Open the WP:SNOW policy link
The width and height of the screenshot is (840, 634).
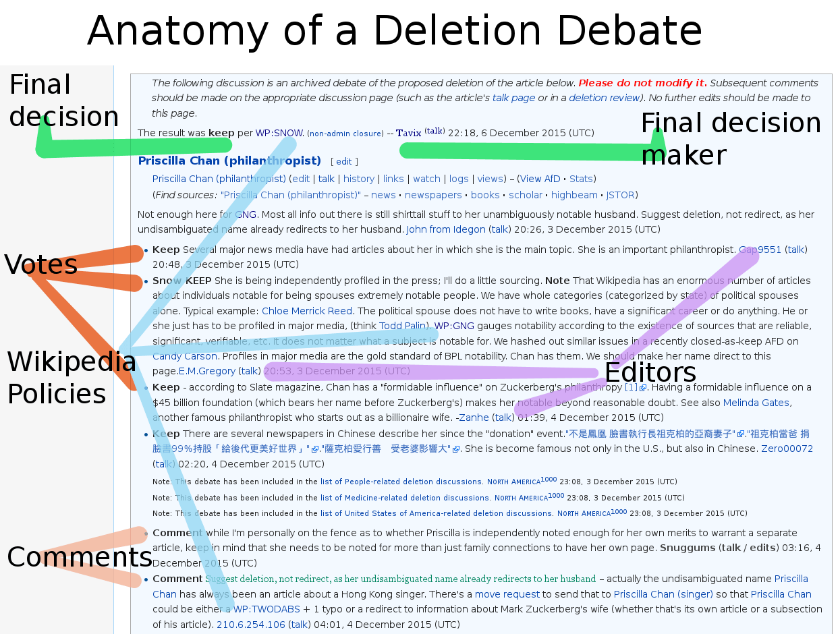pyautogui.click(x=279, y=133)
